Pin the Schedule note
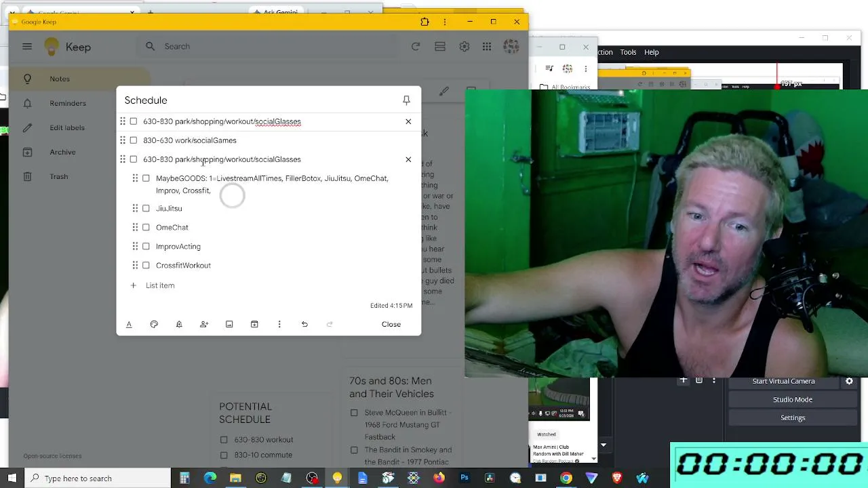868x488 pixels. (x=406, y=100)
